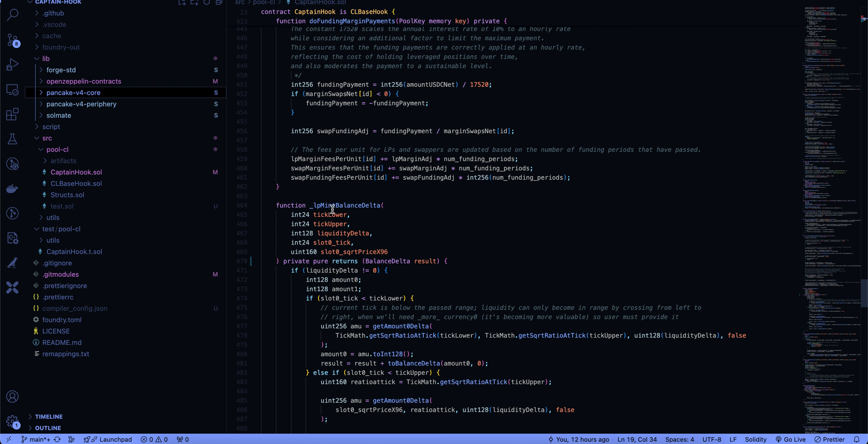Collapse the src folder
Screen dimensions: 868x444
pos(125,138)
